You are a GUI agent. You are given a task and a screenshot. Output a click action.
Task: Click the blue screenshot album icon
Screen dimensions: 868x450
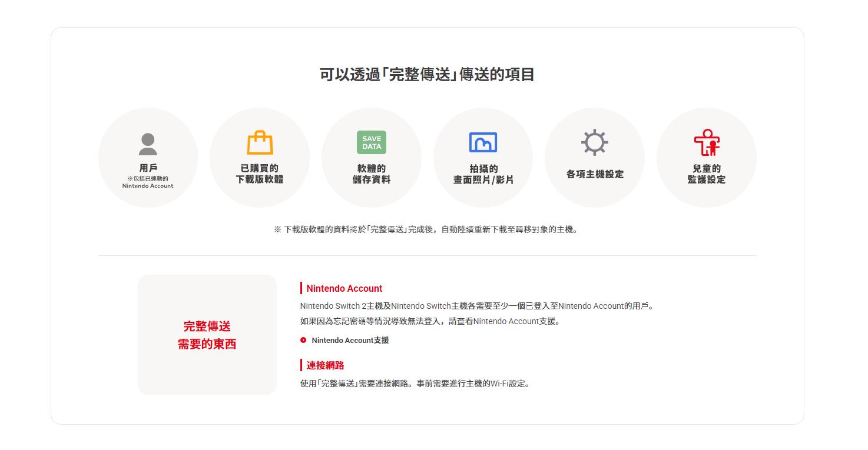click(x=483, y=142)
